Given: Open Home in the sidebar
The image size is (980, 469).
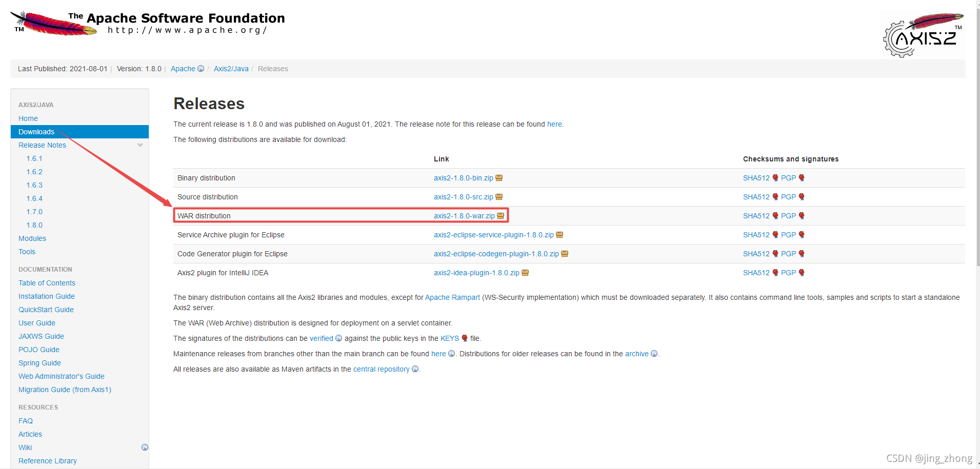Looking at the screenshot, I should tap(28, 118).
